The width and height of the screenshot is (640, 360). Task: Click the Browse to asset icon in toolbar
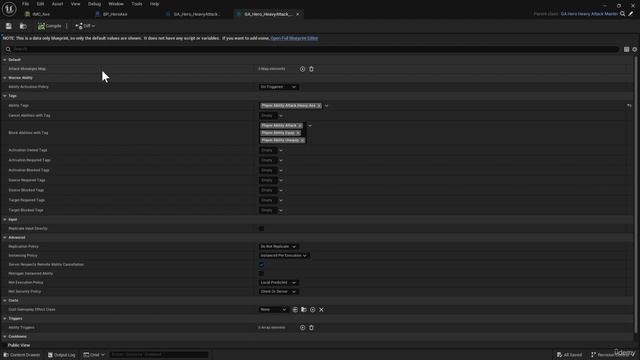(x=23, y=26)
